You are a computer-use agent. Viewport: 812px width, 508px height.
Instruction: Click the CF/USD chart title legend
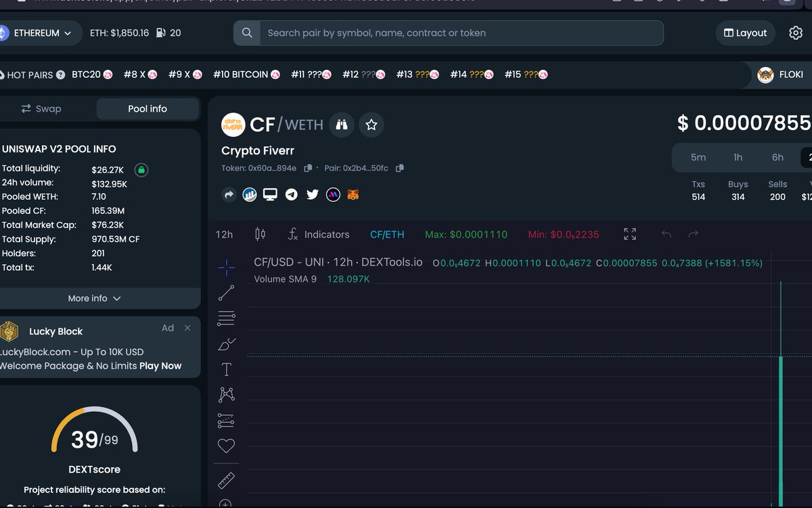(338, 262)
